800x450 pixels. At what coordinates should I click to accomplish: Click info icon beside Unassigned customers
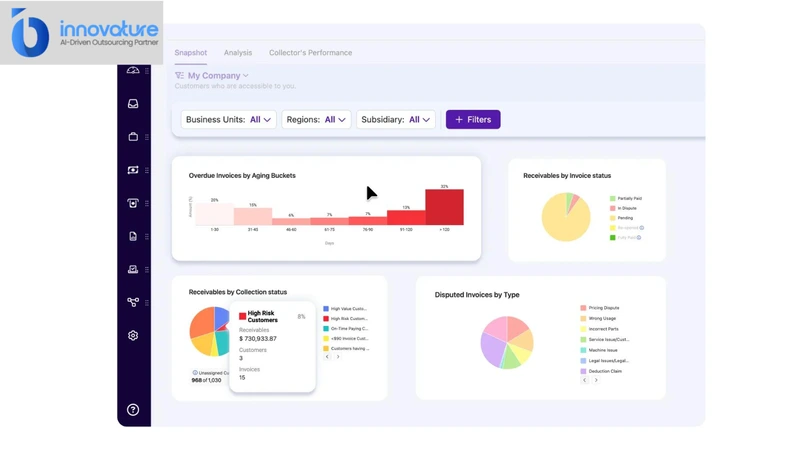195,373
